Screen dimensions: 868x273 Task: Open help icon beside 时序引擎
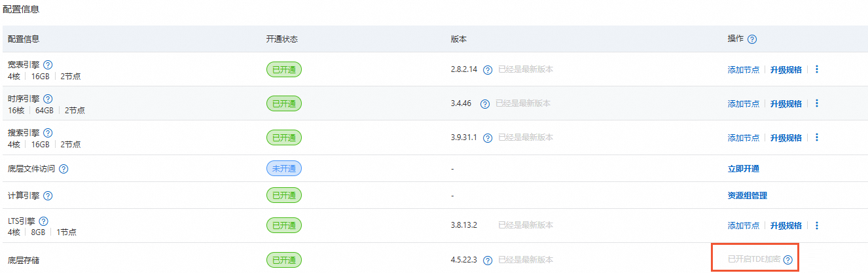(48, 99)
